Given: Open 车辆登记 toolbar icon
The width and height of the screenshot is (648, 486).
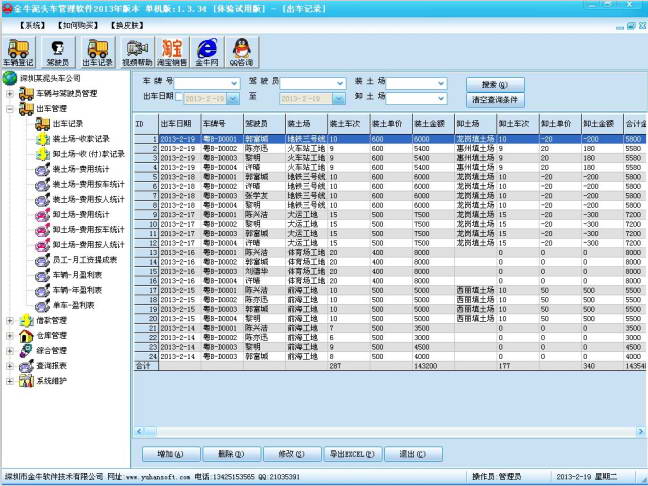Looking at the screenshot, I should pos(18,52).
